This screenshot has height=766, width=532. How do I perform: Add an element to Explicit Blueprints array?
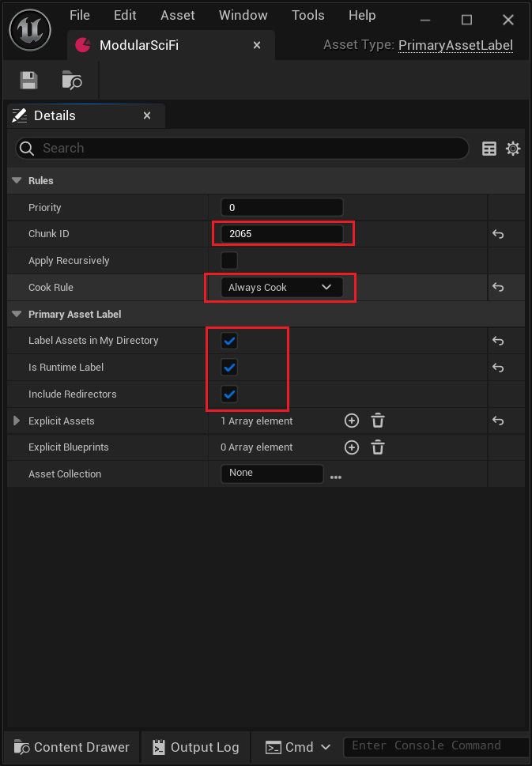click(x=352, y=447)
